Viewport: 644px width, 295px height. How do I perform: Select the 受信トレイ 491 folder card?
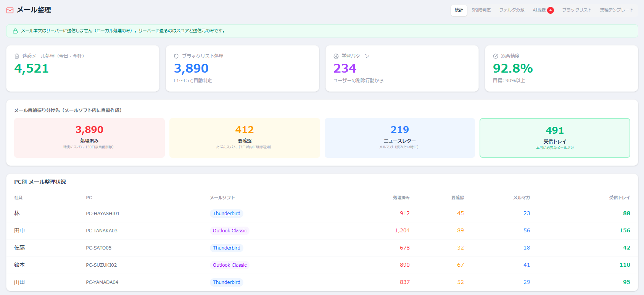click(x=555, y=138)
